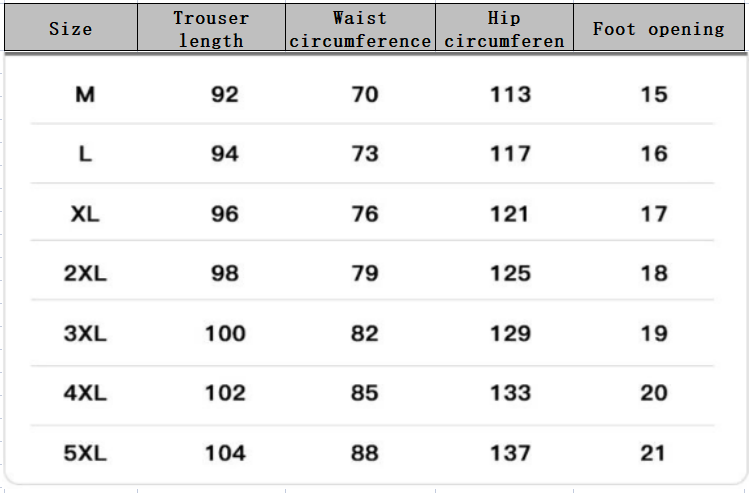Viewport: 749px width, 493px height.
Task: Click the L size row label
Action: coord(85,154)
